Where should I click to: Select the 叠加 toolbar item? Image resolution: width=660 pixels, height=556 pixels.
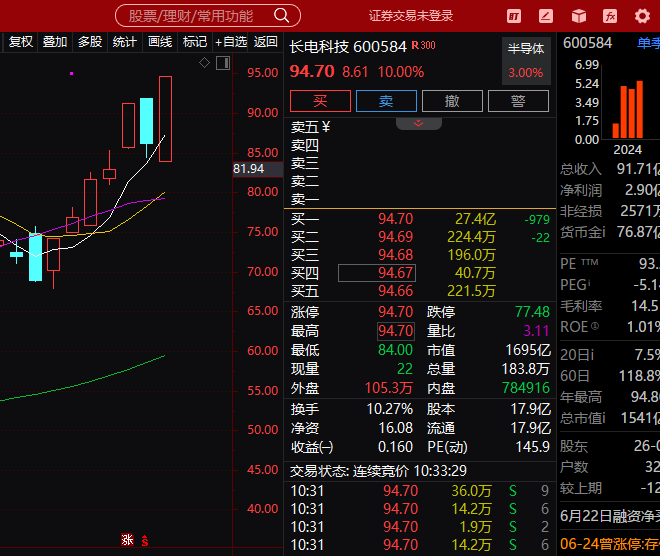coord(55,42)
